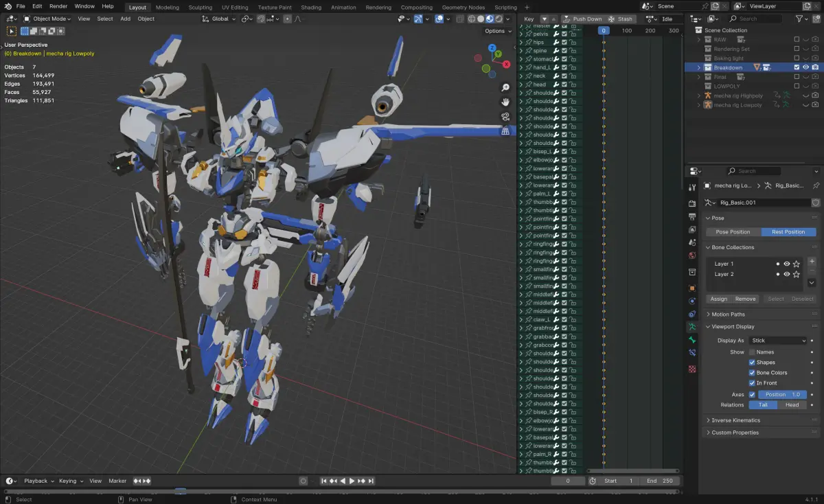Activate the select box tool icon
Screen dimensions: 824x504
click(x=12, y=31)
